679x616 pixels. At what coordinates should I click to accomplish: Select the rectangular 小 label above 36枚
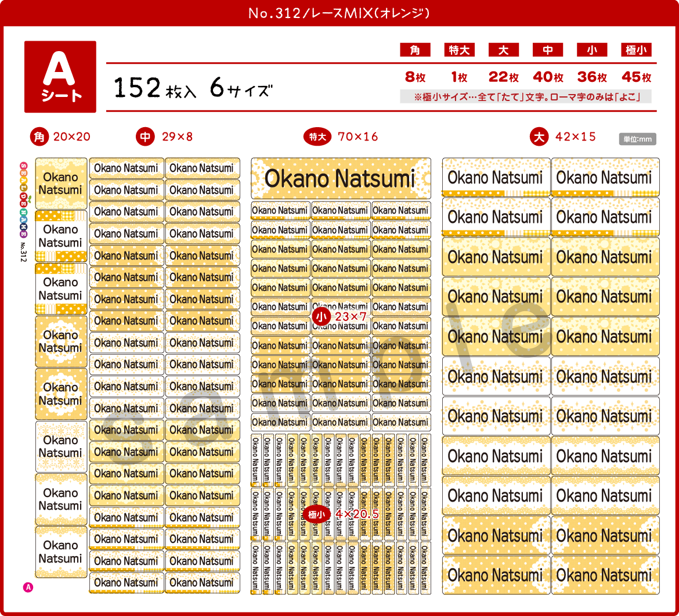[591, 50]
